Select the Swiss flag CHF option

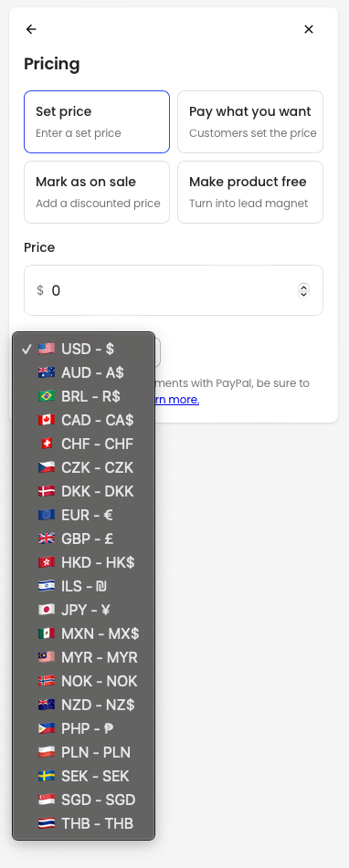[x=84, y=444]
